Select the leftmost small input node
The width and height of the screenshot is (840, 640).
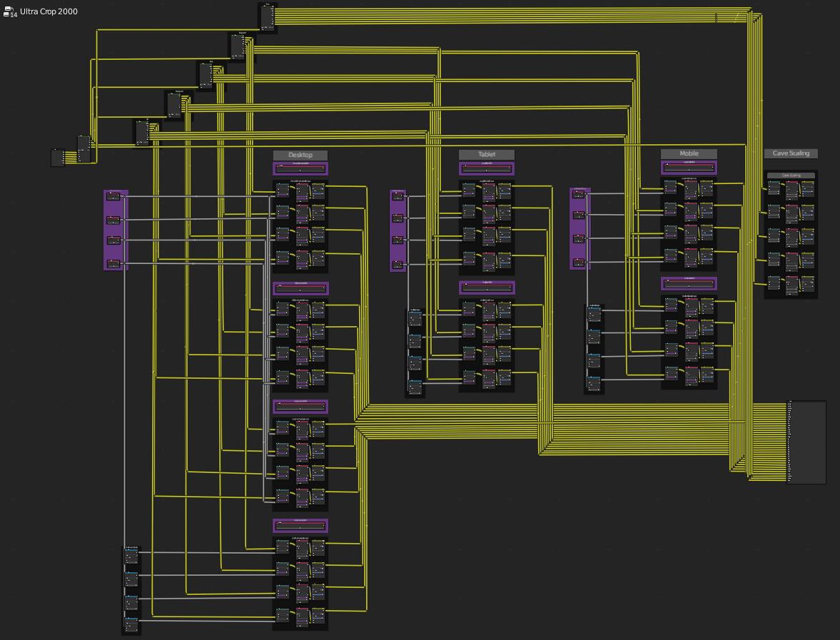58,158
